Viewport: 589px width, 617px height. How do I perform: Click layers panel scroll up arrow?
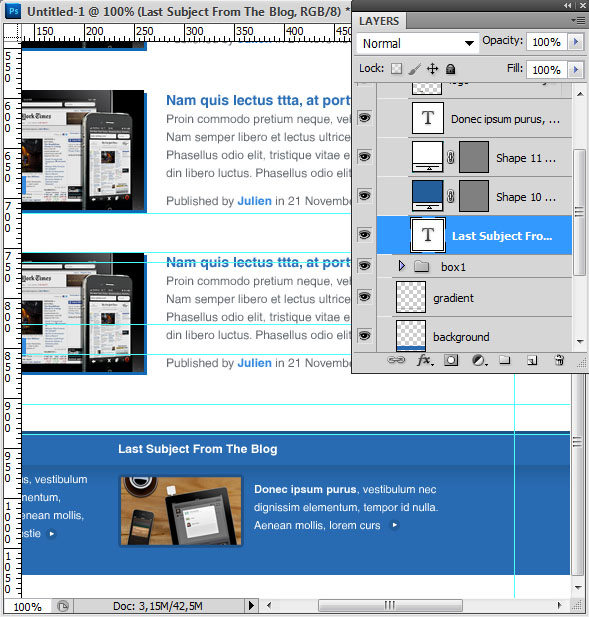tap(580, 94)
